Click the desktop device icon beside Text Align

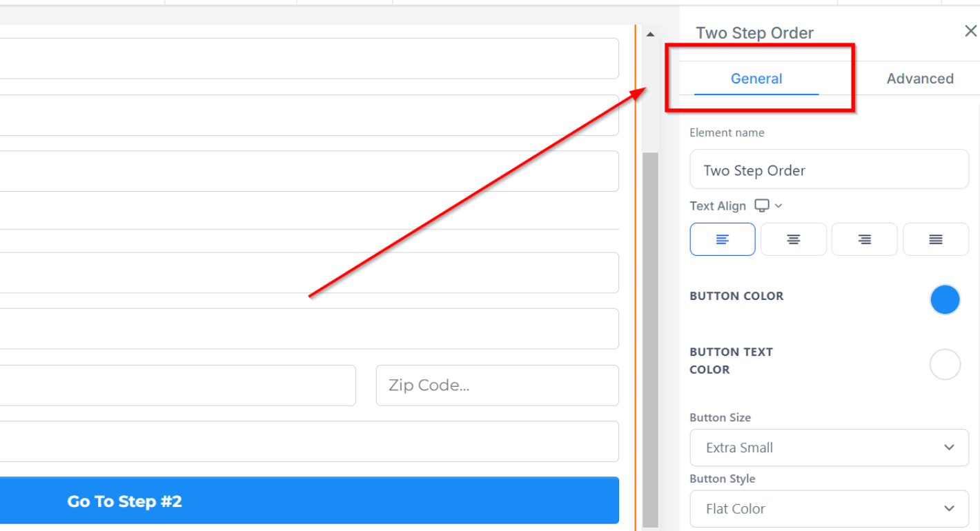click(x=762, y=206)
